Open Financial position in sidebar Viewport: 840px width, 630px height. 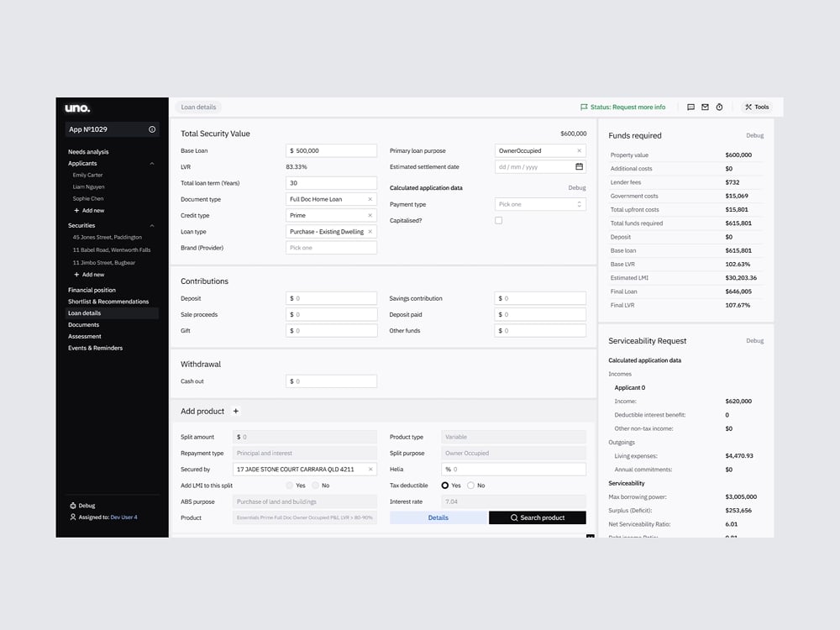(92, 290)
